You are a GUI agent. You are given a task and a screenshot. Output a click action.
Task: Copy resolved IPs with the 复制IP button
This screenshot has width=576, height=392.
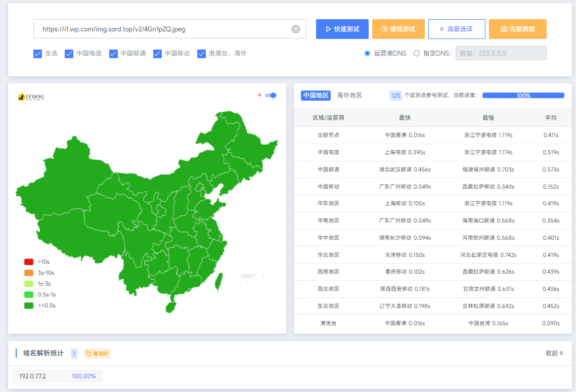[x=97, y=353]
